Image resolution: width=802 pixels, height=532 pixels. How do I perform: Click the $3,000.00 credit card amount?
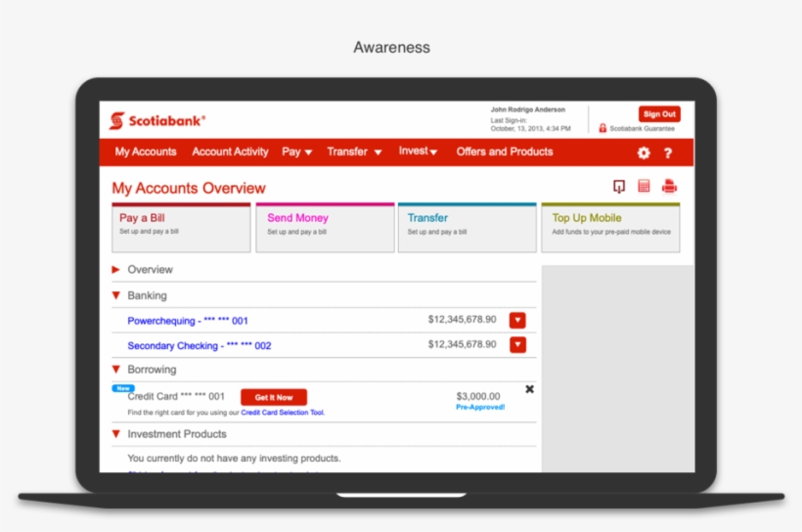[478, 396]
